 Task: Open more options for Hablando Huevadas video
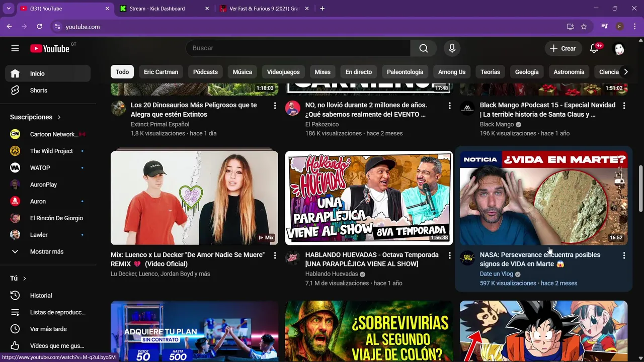click(x=449, y=255)
